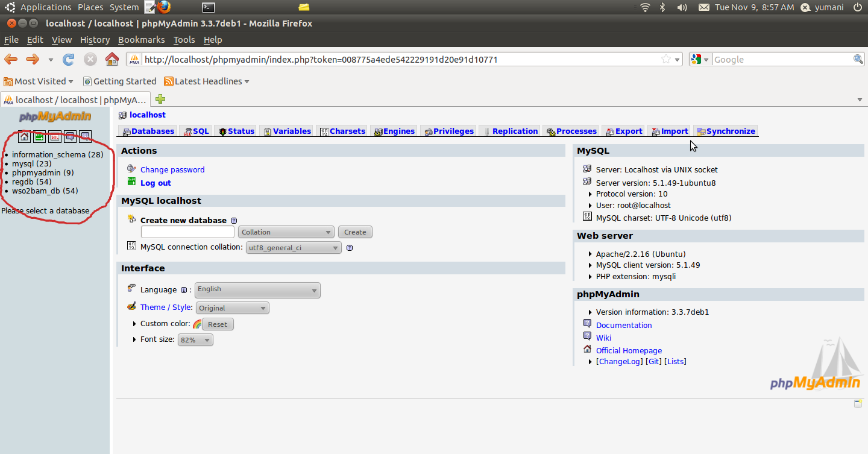The image size is (868, 454).
Task: Open Official Homepage link
Action: pos(629,351)
